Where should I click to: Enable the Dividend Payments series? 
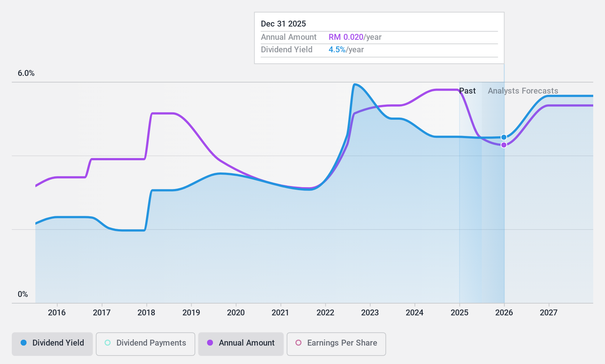point(146,344)
